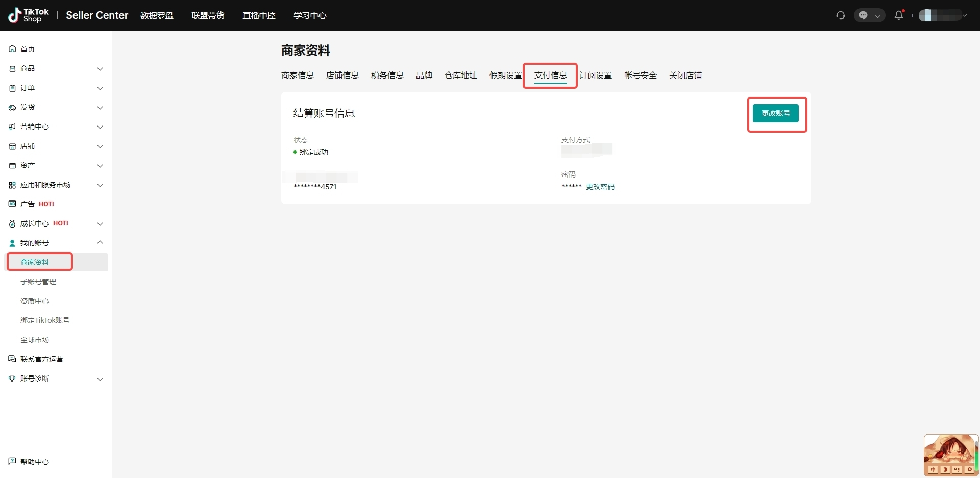Click the 更改密码 link
This screenshot has width=980, height=478.
tap(600, 187)
